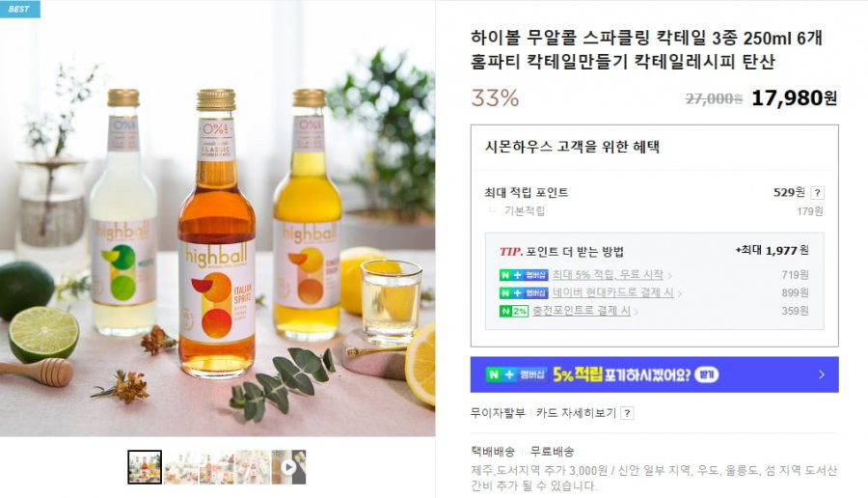Open 네이버 현대카드로 결제 시 link
868x498 pixels.
(612, 292)
